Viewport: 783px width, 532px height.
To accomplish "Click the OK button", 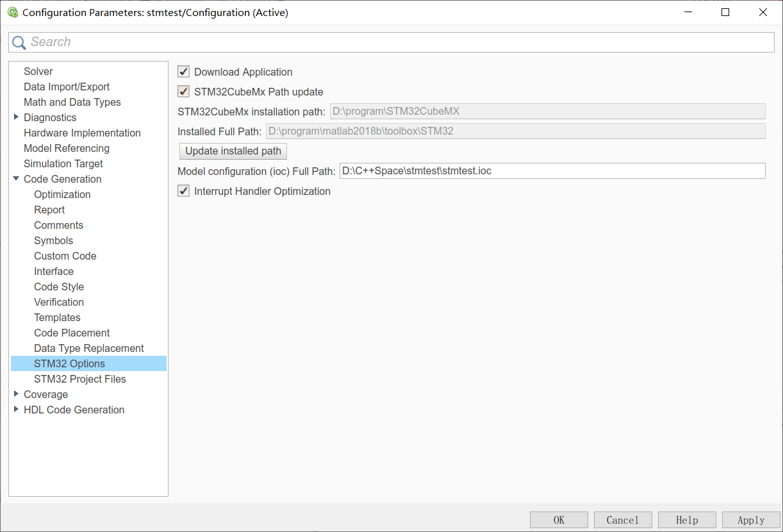I will [x=559, y=520].
